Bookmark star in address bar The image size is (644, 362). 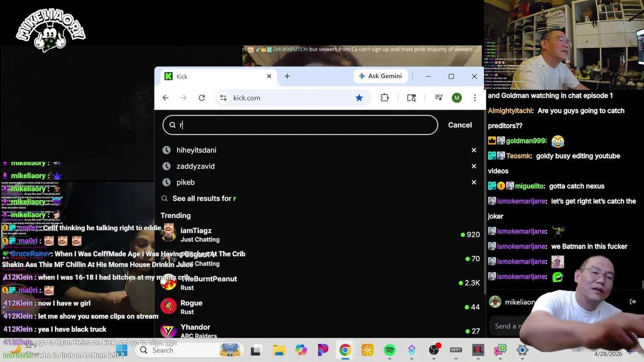point(359,98)
